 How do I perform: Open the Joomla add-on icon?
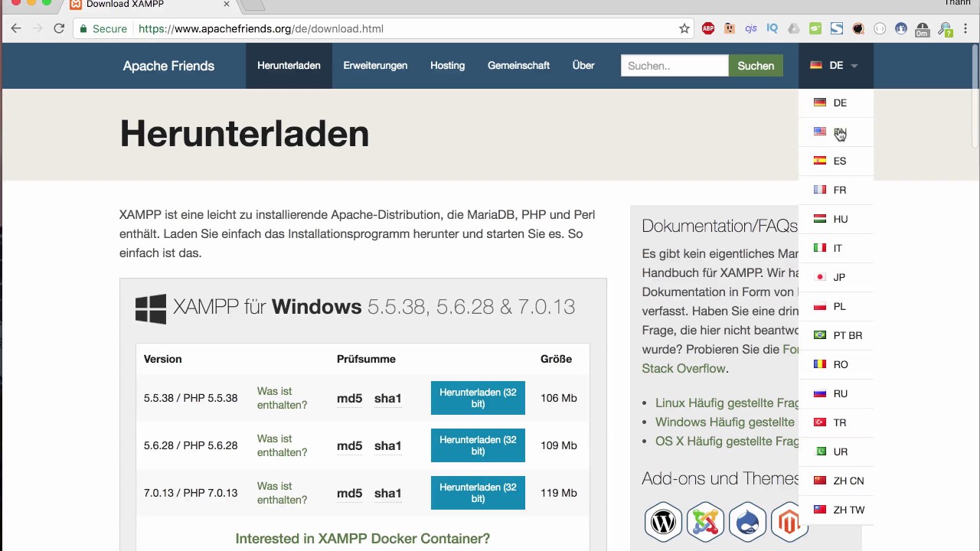[705, 522]
